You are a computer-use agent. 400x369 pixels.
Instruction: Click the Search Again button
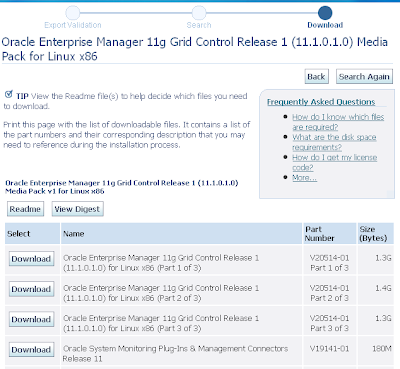[x=364, y=77]
